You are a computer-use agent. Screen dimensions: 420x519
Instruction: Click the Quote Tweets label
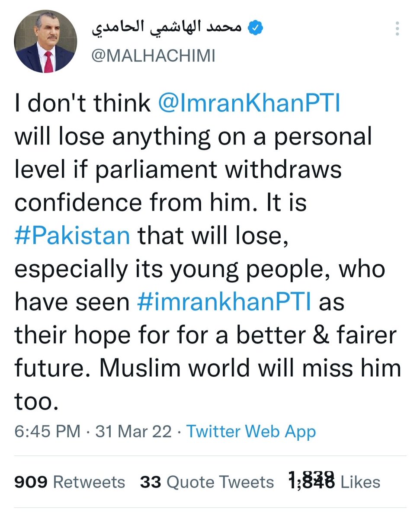pyautogui.click(x=220, y=482)
